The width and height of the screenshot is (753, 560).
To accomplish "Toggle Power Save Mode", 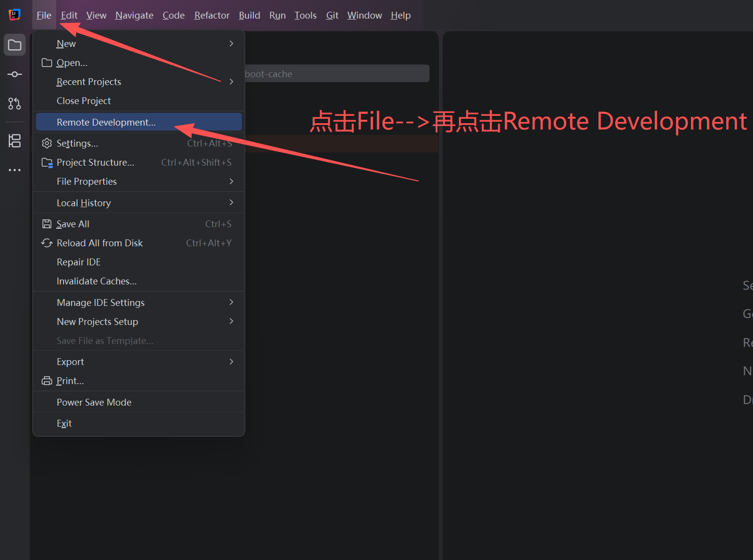I will point(139,402).
